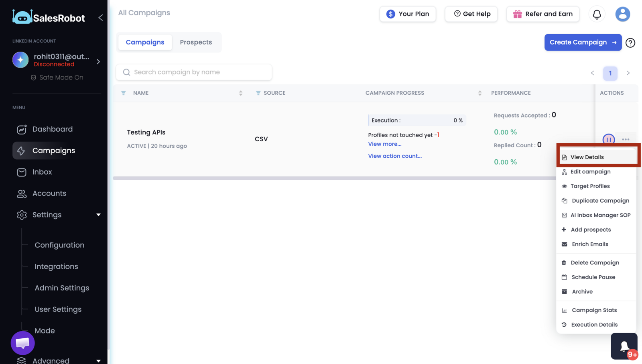Sort by Campaign Progress column arrows

[x=479, y=93]
